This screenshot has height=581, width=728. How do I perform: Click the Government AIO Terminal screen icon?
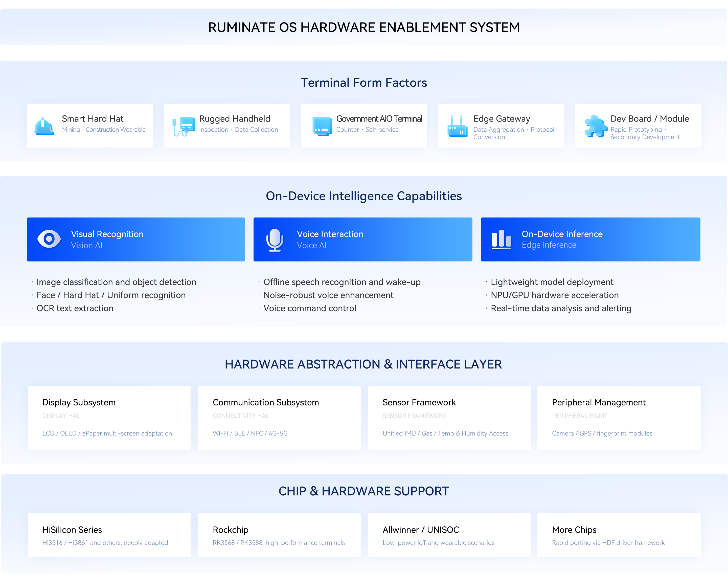click(322, 126)
